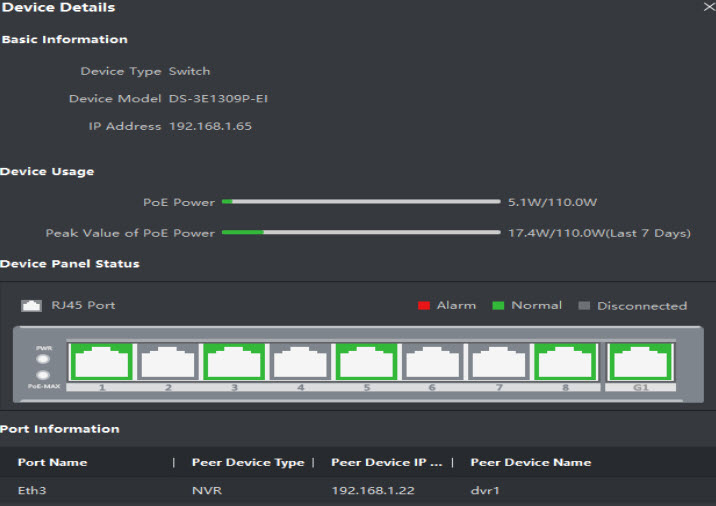Click the G1 uplink port

[x=642, y=361]
